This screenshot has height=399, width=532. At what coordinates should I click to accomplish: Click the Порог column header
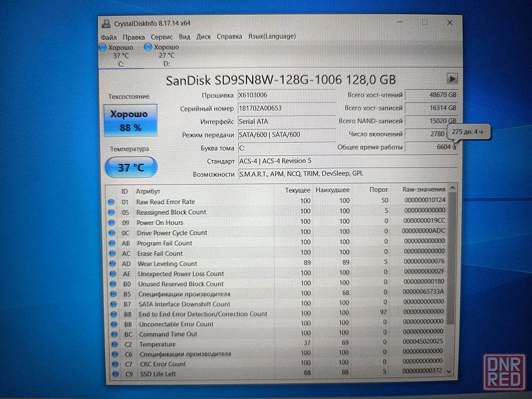[378, 190]
